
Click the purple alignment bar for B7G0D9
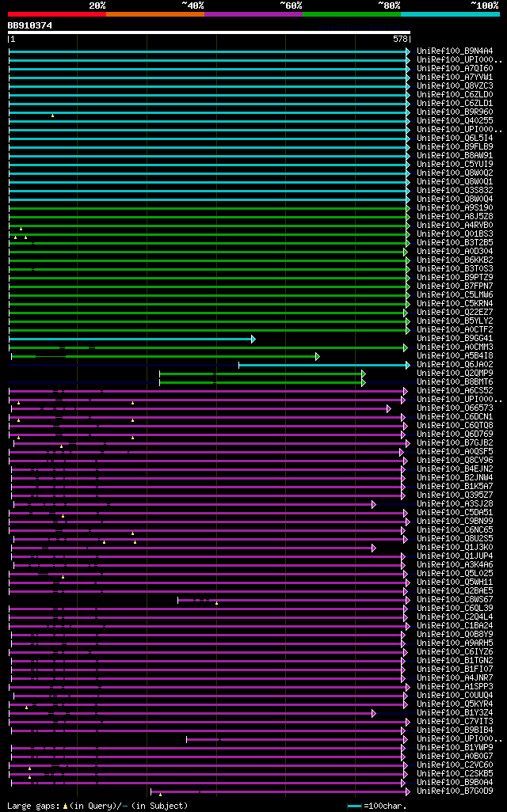280,791
